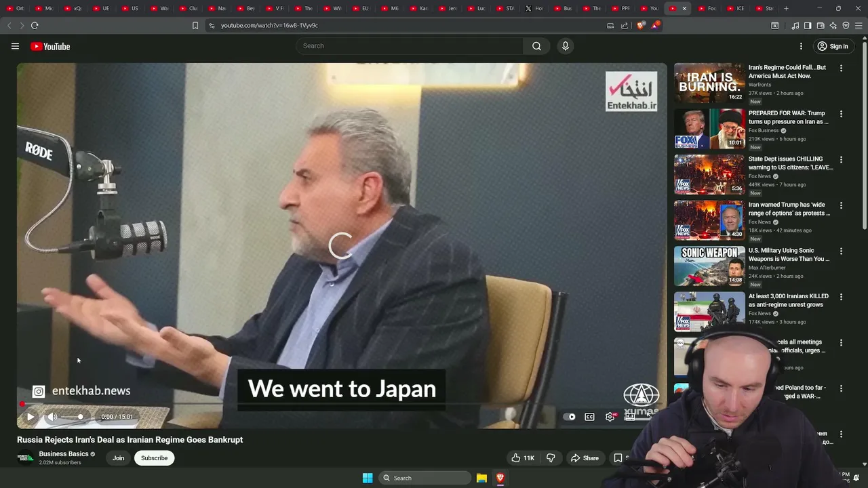Play the video

coord(31,417)
